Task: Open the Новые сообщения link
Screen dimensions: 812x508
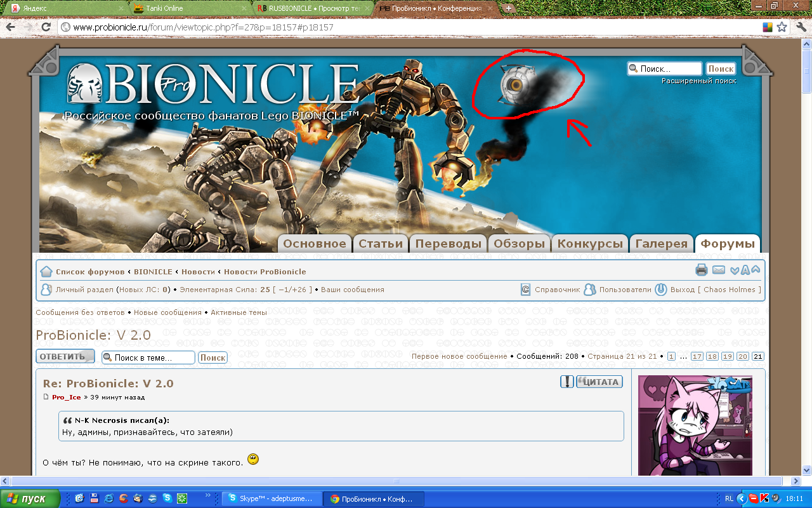Action: tap(169, 312)
